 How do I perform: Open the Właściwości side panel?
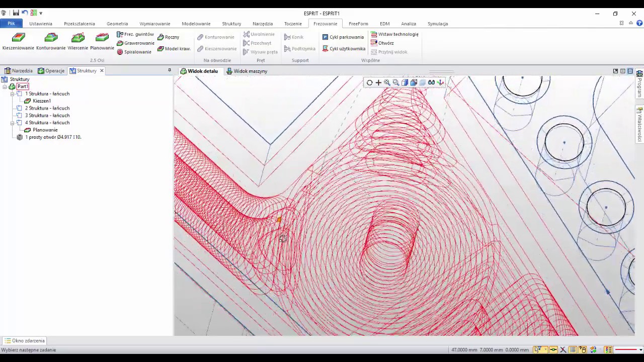(639, 125)
